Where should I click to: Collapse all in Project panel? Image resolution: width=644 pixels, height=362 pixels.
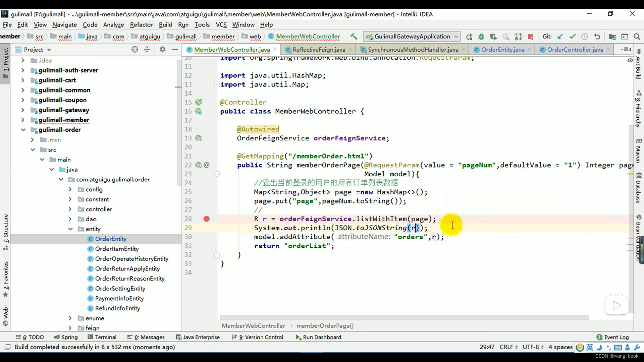pos(147,50)
